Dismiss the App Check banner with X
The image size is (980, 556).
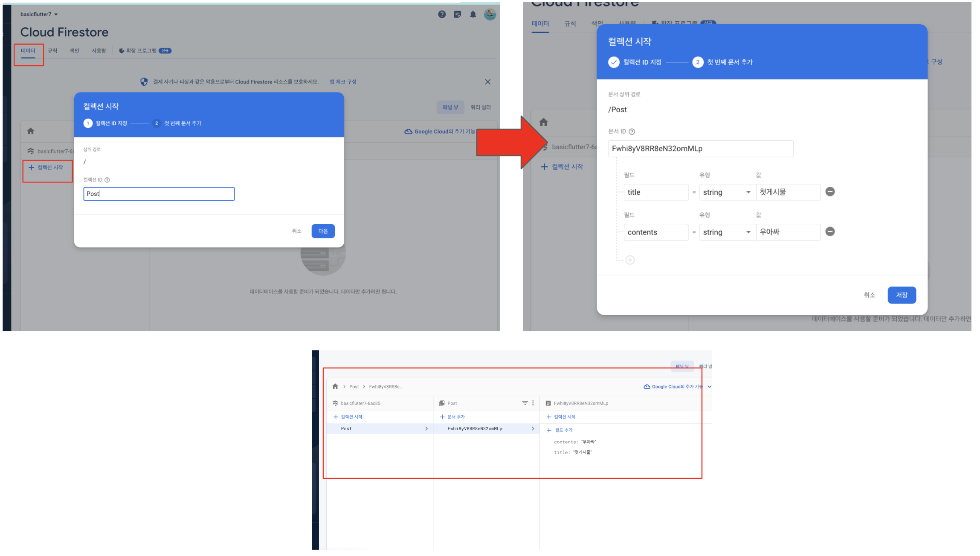tap(487, 82)
